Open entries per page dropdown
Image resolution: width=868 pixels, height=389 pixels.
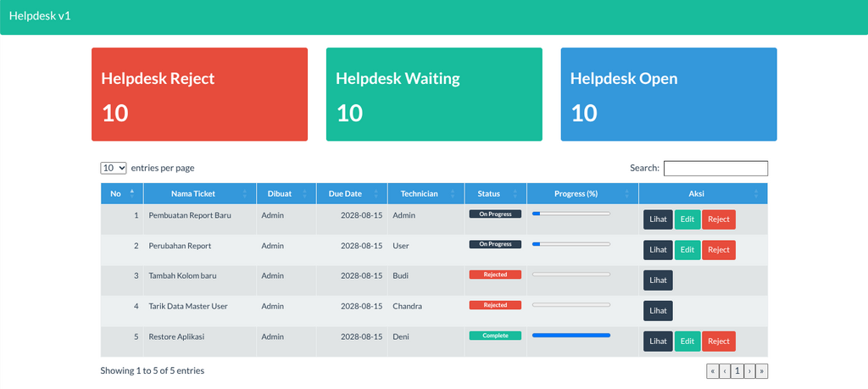pos(114,168)
